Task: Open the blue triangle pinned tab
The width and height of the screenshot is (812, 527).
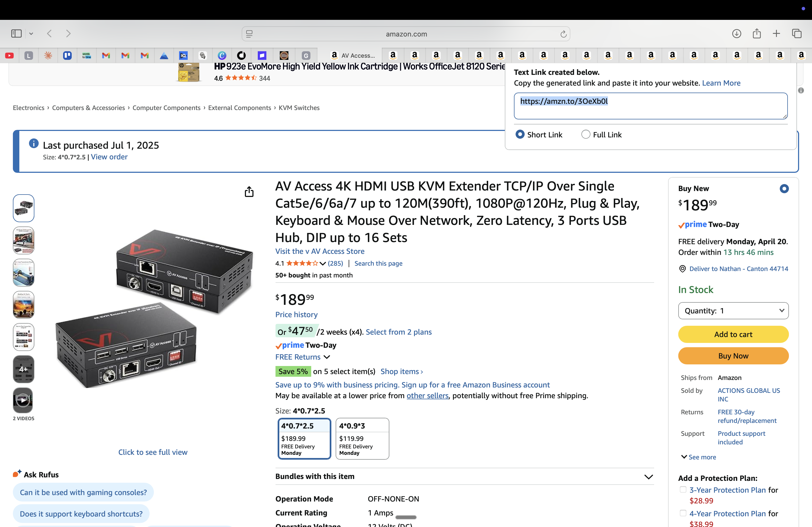Action: click(x=164, y=55)
